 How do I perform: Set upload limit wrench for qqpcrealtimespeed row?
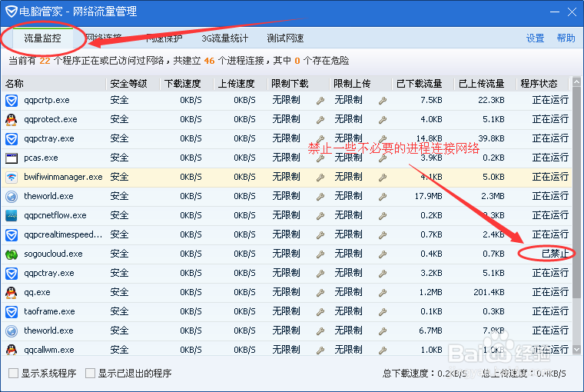click(383, 235)
